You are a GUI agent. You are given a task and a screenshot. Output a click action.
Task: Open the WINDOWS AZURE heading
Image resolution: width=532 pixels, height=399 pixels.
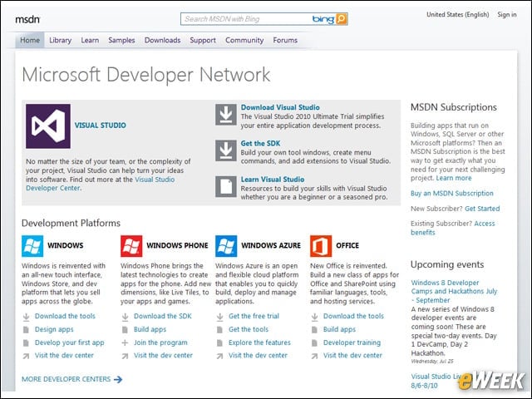(271, 245)
